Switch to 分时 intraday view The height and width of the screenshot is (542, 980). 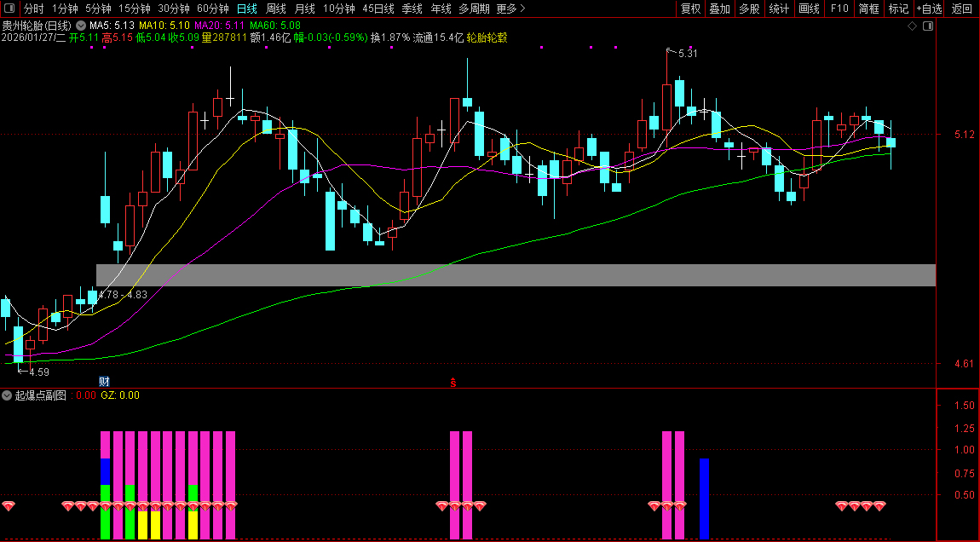coord(34,9)
